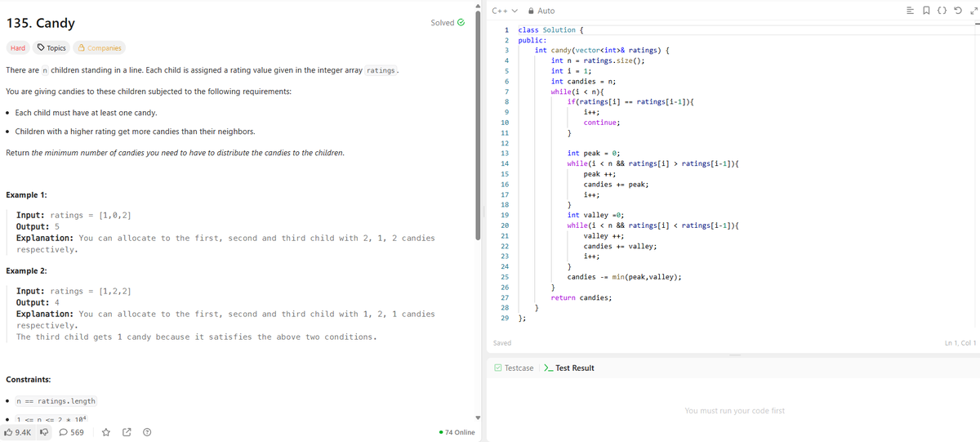Click the 'int n = ratings.size();' line
The width and height of the screenshot is (980, 442).
598,60
